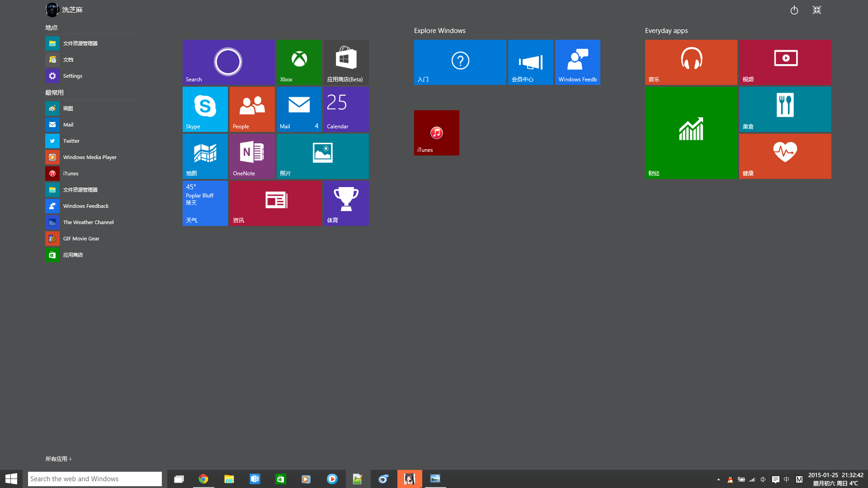Switch to the photo viewer taskbar app
The width and height of the screenshot is (868, 488).
click(x=435, y=479)
